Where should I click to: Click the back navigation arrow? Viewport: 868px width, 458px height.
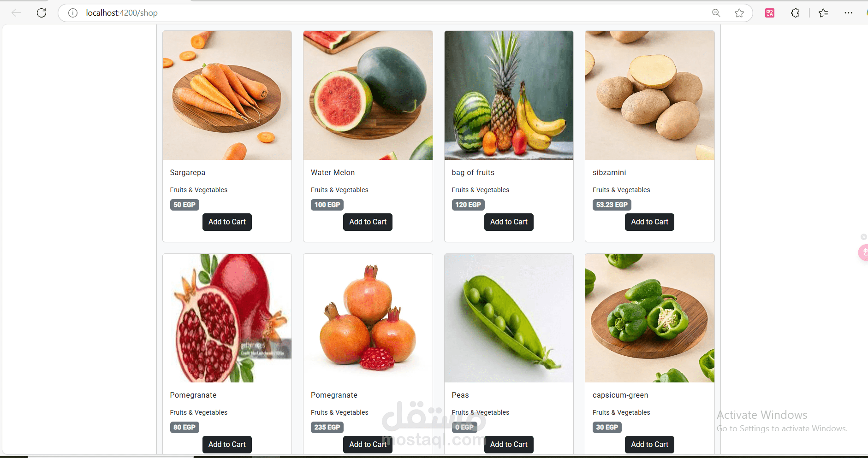tap(16, 13)
